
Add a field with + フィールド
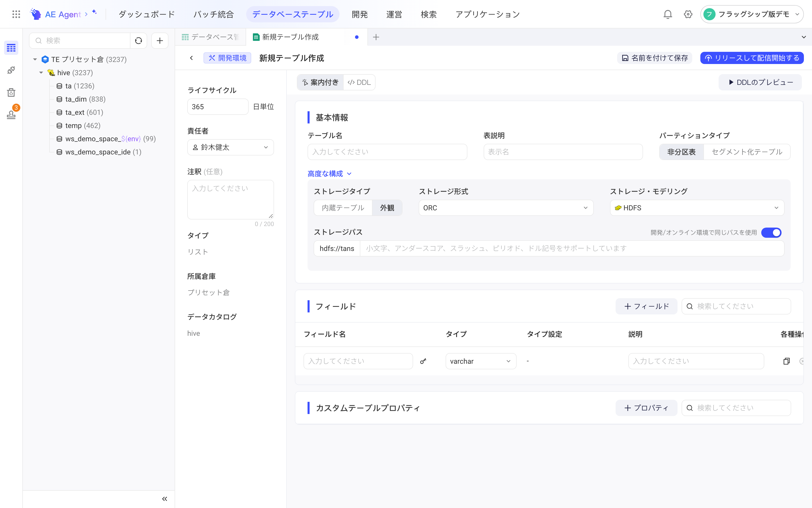coord(646,306)
